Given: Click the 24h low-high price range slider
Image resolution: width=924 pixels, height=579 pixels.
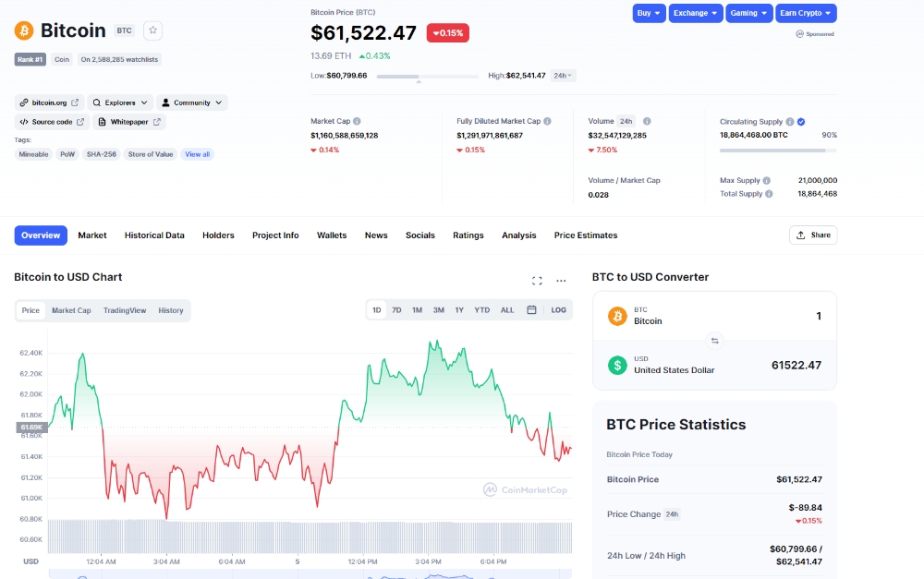Looking at the screenshot, I should tap(427, 77).
